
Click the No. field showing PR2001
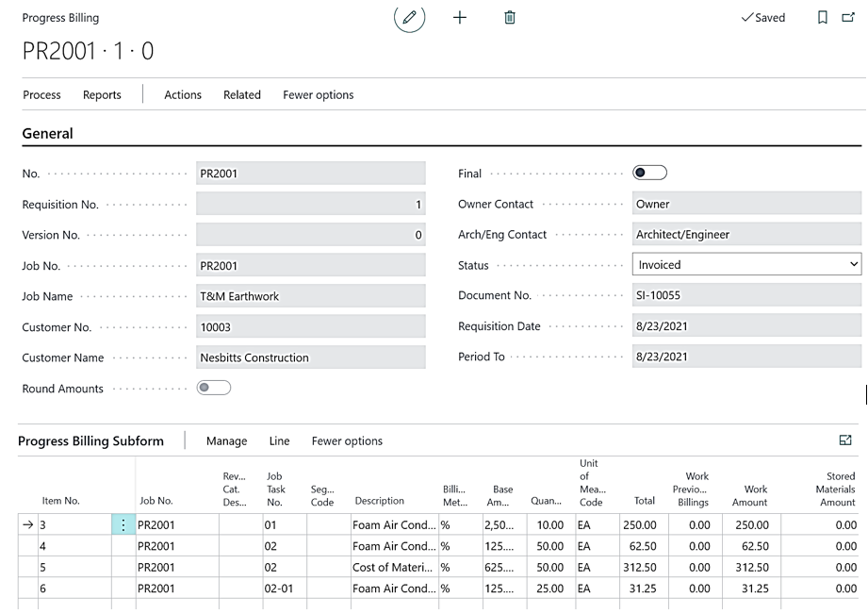[x=311, y=174]
